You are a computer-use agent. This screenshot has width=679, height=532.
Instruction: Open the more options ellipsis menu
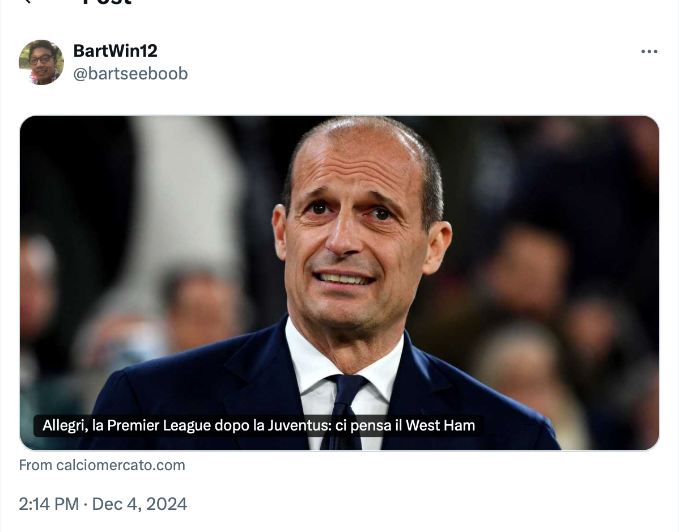point(649,52)
